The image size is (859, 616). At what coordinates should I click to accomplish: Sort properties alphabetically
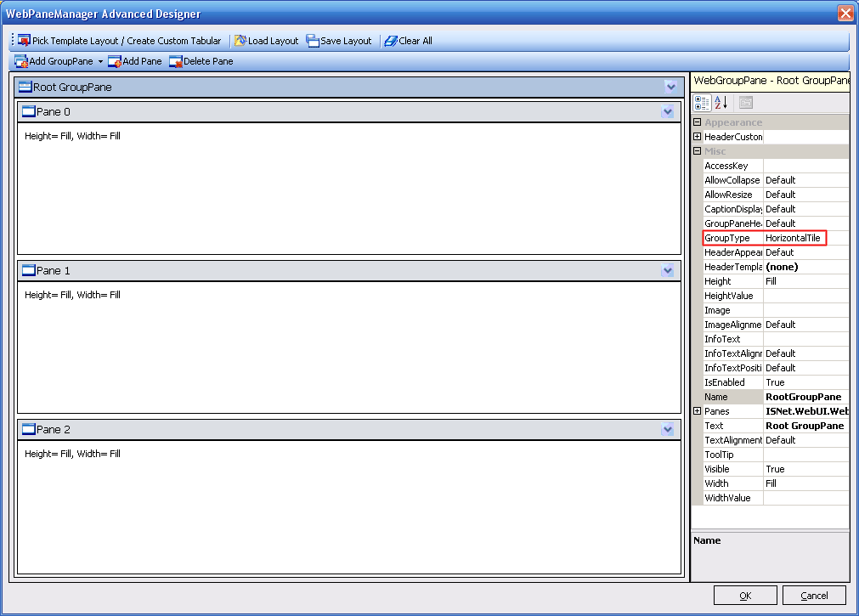[721, 103]
